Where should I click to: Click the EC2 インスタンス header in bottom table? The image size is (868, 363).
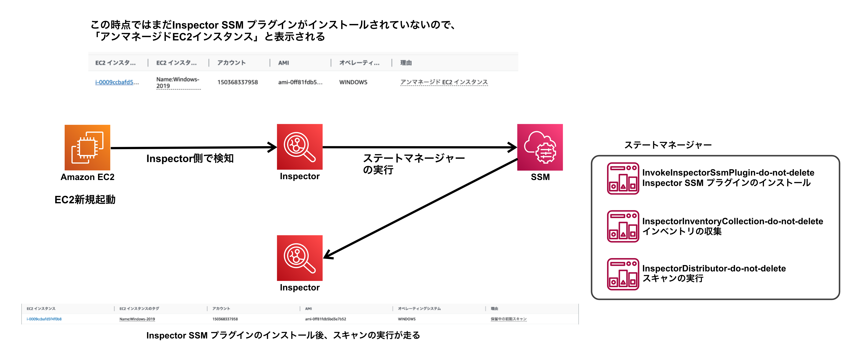[41, 308]
